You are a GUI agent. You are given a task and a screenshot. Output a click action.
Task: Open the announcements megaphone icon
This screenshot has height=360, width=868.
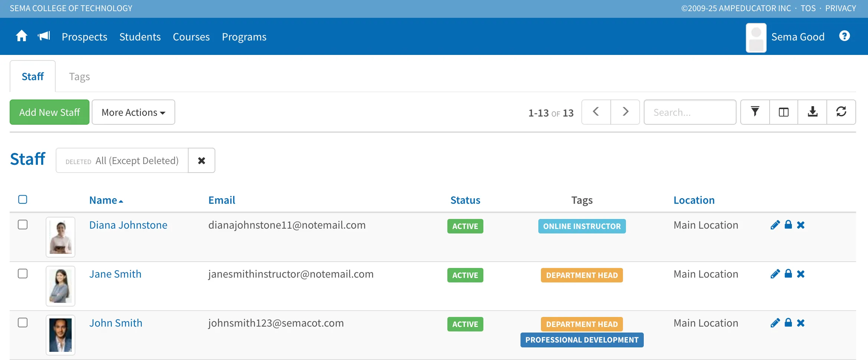[44, 36]
